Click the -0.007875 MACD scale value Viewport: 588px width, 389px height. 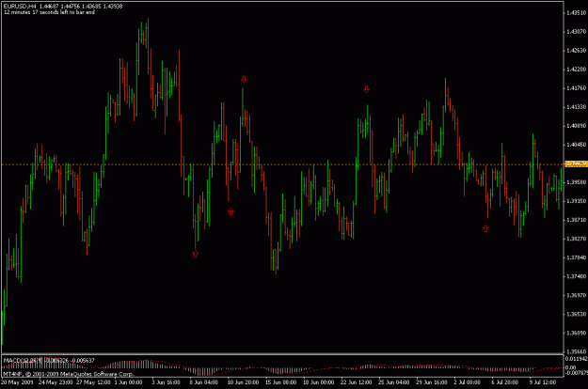577,372
